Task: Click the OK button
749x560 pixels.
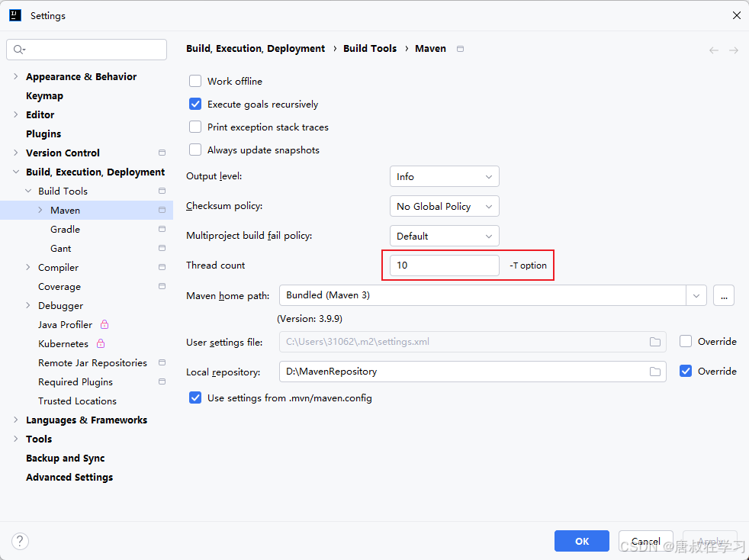Action: point(582,541)
